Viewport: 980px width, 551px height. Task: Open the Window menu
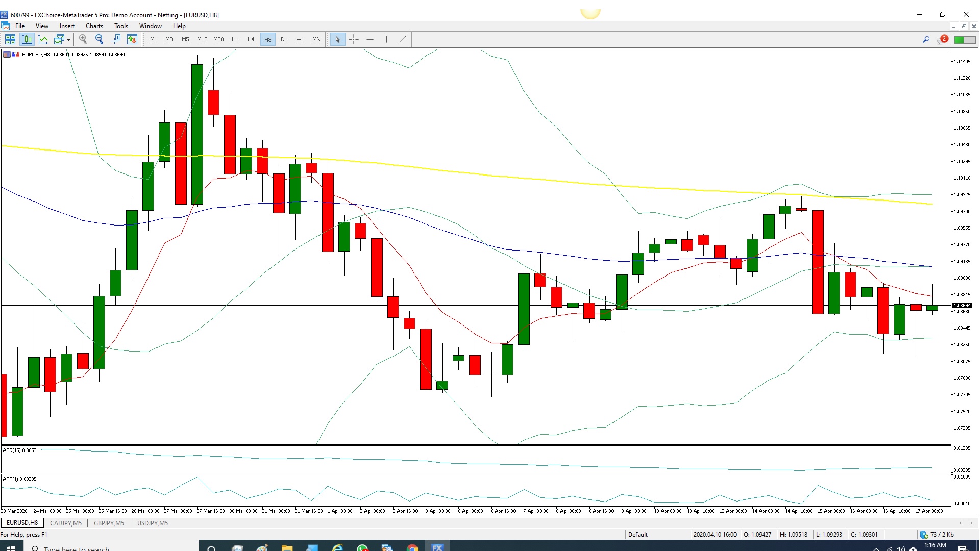point(151,26)
